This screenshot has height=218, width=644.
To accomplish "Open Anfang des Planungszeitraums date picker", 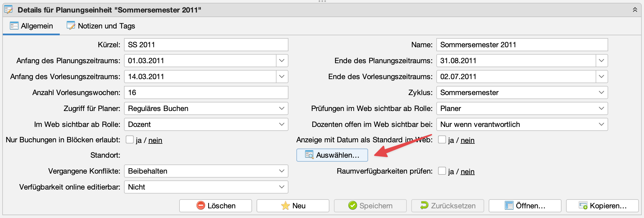I will [x=282, y=61].
